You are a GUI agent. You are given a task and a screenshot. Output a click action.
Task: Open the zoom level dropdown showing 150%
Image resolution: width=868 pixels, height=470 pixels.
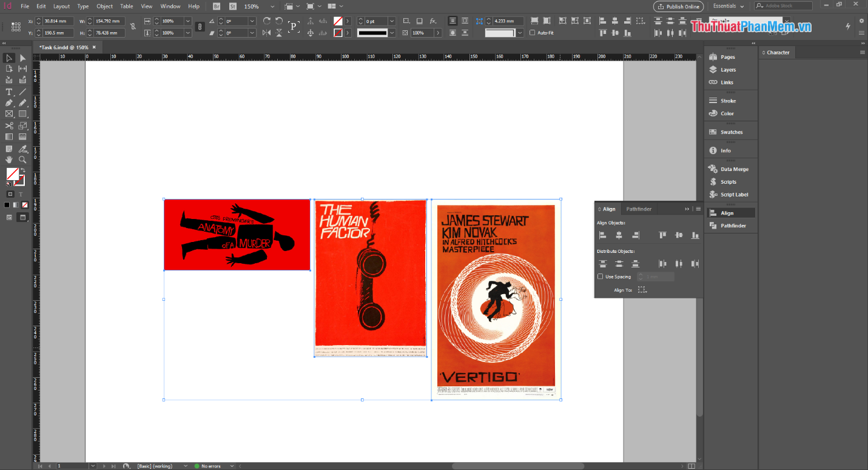272,7
